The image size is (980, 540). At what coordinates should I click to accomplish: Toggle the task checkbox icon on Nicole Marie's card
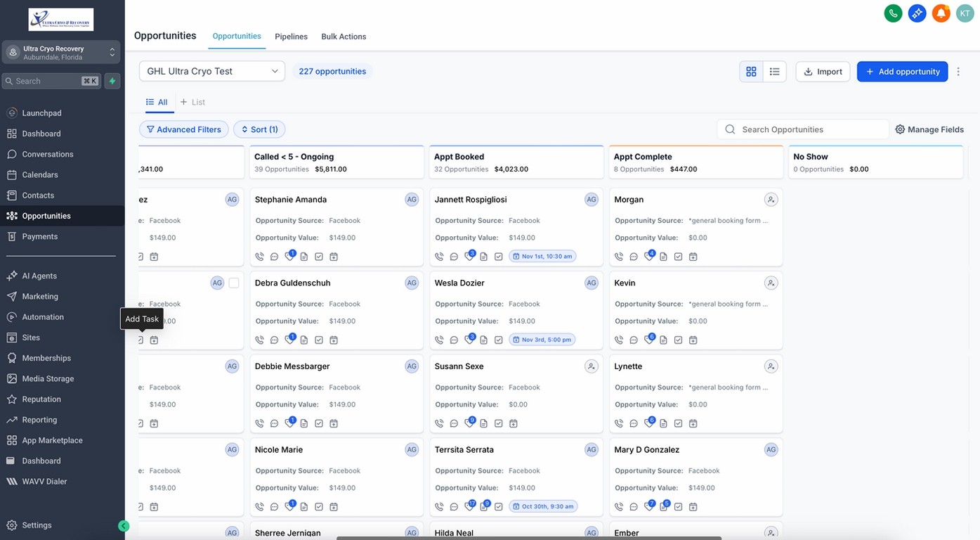pyautogui.click(x=319, y=506)
